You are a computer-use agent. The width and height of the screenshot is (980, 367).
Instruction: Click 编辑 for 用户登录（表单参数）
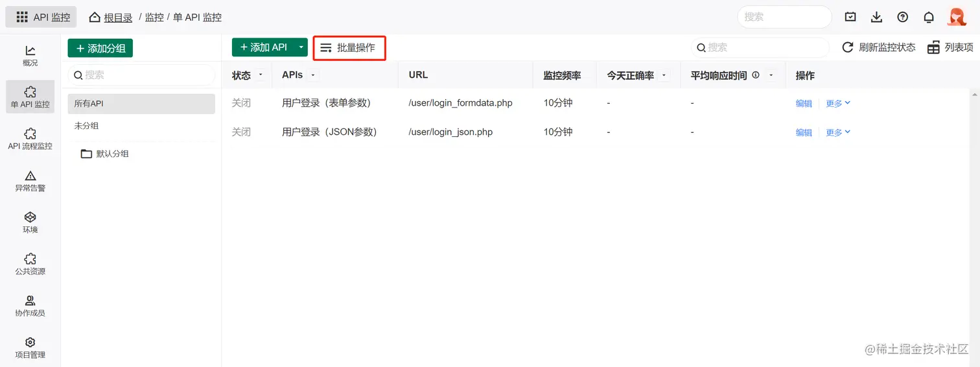click(804, 103)
